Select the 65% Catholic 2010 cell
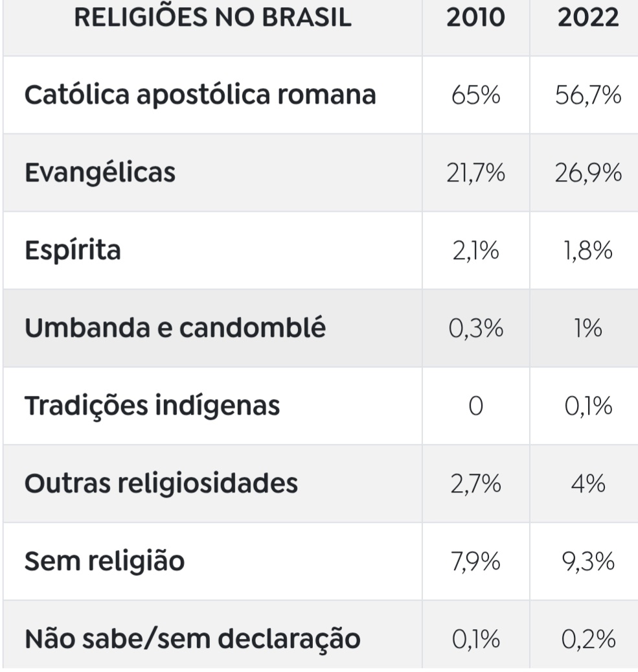 475,95
